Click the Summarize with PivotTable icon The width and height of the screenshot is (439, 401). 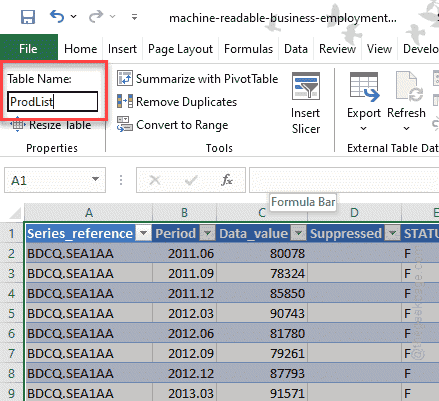(x=125, y=78)
